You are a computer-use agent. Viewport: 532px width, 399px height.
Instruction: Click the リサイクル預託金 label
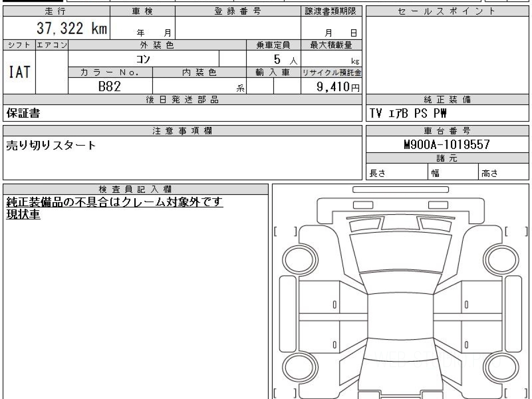332,73
